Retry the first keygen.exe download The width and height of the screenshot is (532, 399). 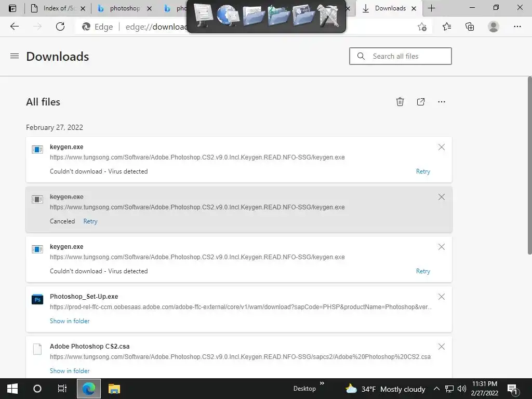pos(423,171)
